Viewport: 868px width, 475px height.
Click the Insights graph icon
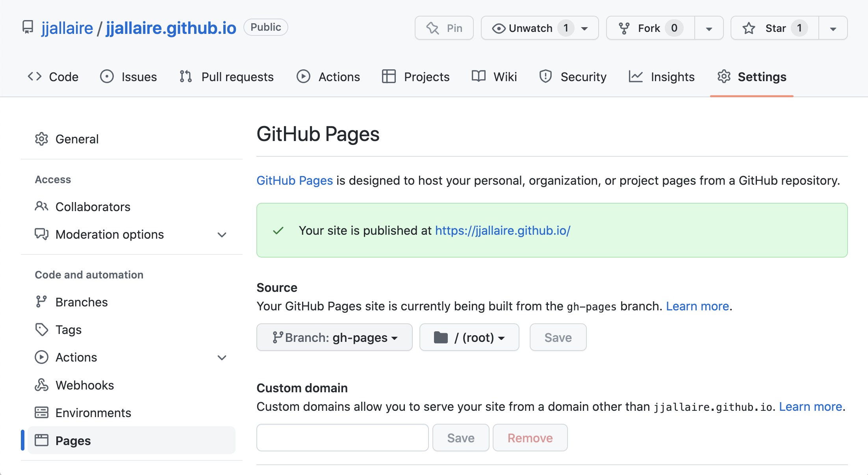635,76
